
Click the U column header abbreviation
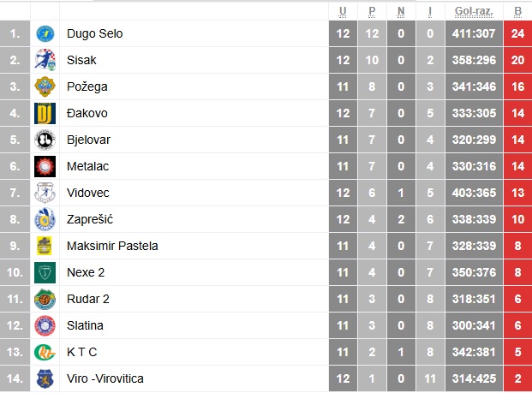[343, 11]
